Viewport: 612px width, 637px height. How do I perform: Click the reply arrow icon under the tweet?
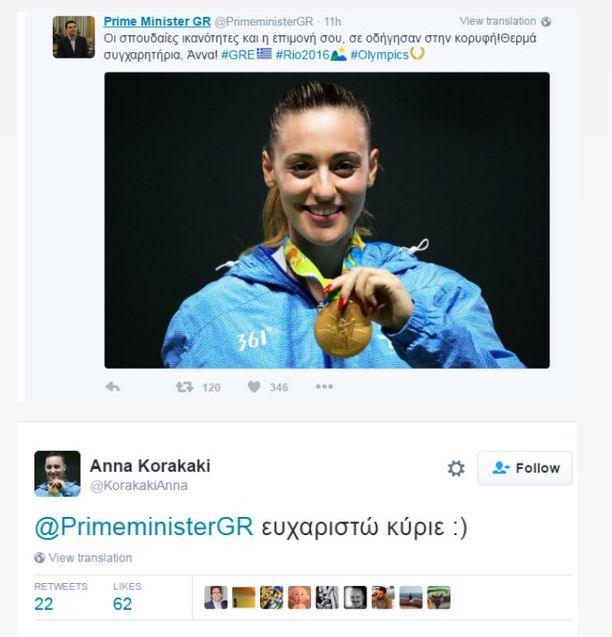point(113,387)
